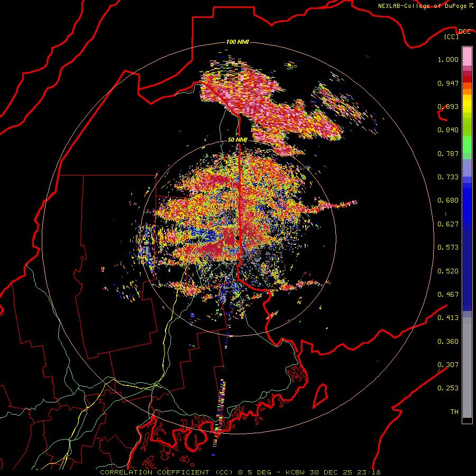Select the 0.360 scale value
Viewport: 476px width, 476px height.
tap(448, 342)
